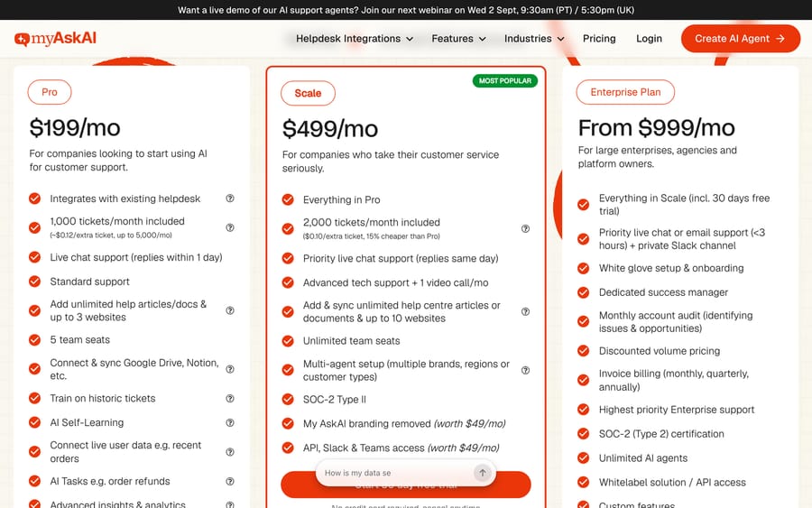812x508 pixels.
Task: Click the $199/mo price text
Action: point(75,128)
